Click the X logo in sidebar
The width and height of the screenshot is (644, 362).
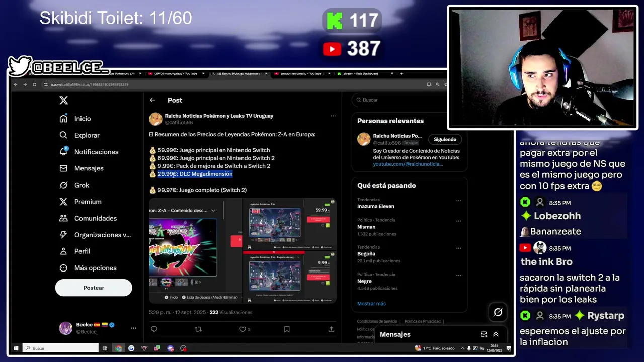coord(63,100)
